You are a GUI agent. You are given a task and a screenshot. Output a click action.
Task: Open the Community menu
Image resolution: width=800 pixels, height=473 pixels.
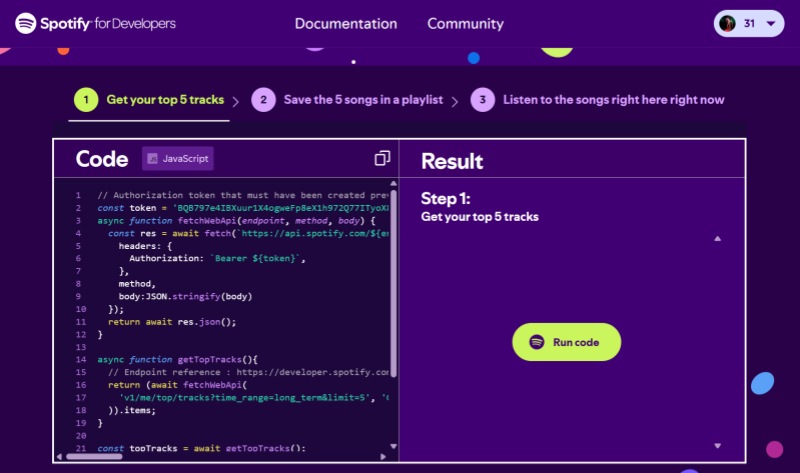(x=465, y=23)
